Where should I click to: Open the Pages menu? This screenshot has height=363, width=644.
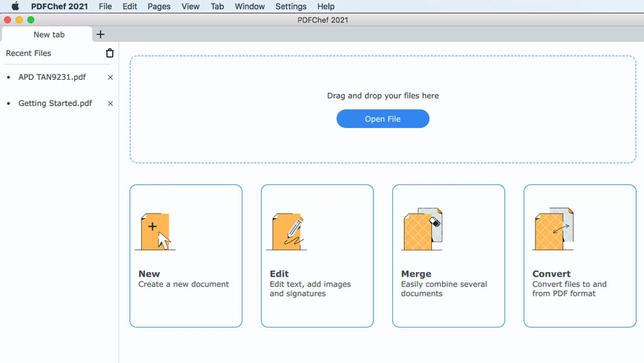coord(159,6)
